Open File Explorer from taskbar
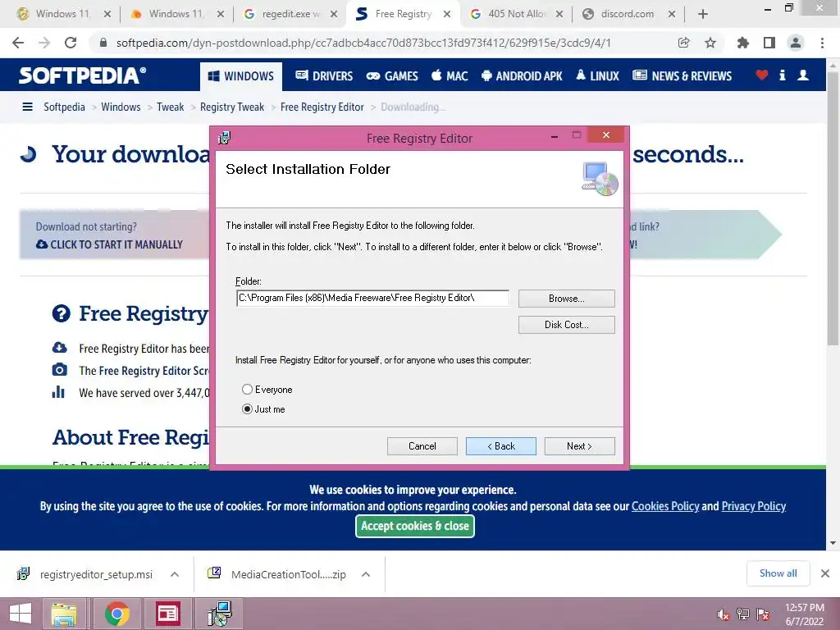The width and height of the screenshot is (840, 630). (x=64, y=614)
